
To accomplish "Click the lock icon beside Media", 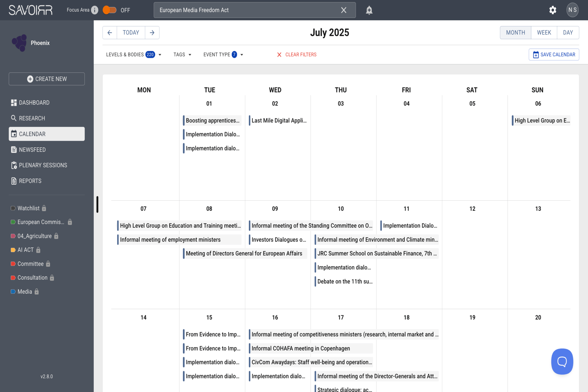I will coord(37,292).
